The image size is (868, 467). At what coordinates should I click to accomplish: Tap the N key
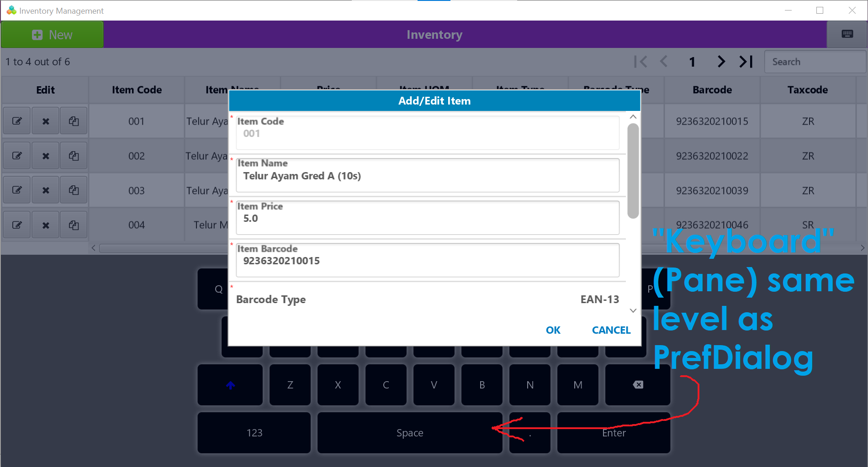(x=530, y=385)
